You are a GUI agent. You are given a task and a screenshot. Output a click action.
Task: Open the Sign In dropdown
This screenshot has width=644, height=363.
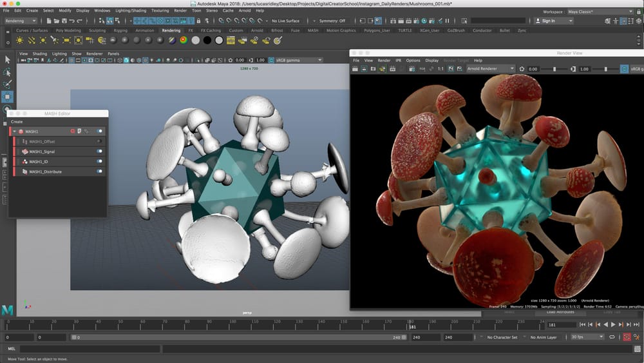click(554, 21)
